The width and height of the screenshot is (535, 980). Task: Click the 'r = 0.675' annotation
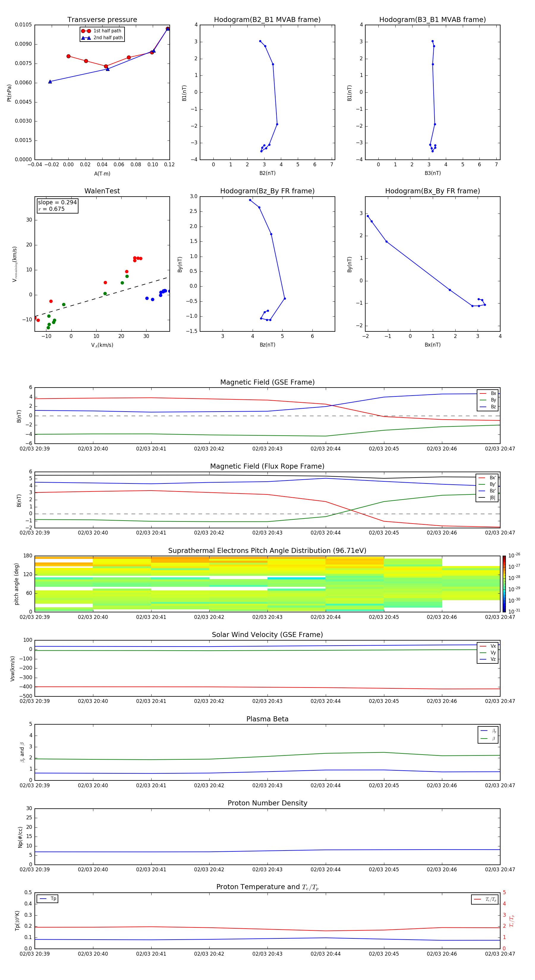51,209
